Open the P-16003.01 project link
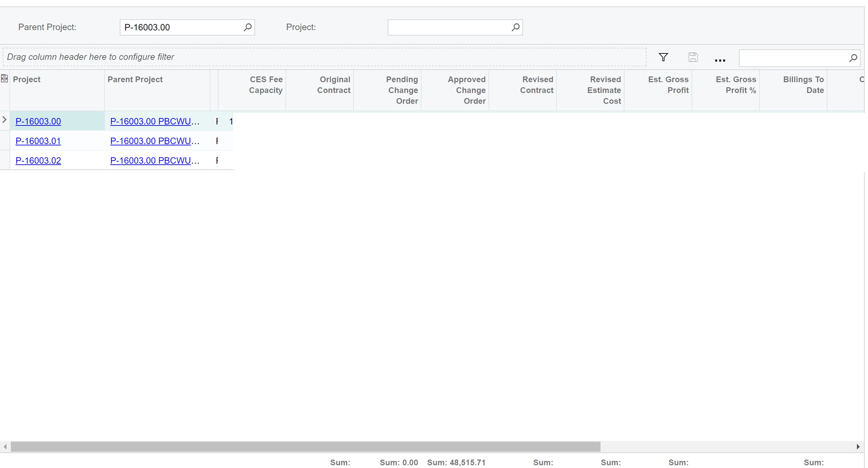This screenshot has width=868, height=468. click(x=38, y=141)
